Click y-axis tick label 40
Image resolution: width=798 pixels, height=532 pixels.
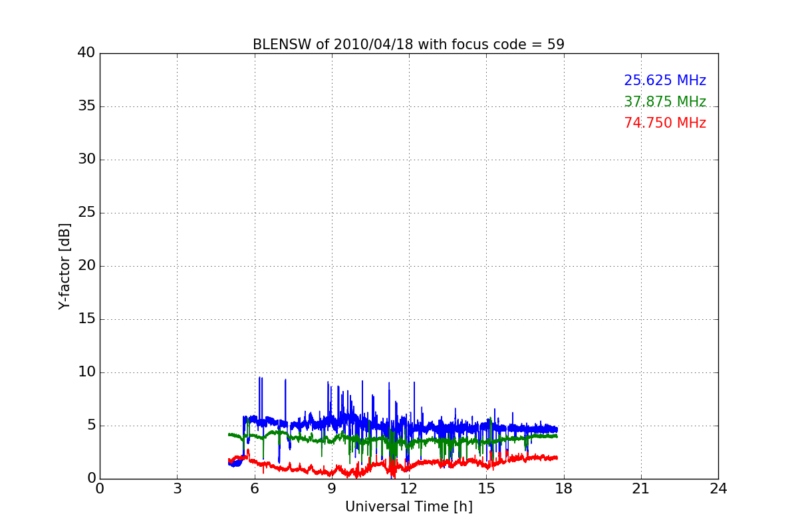pos(86,53)
